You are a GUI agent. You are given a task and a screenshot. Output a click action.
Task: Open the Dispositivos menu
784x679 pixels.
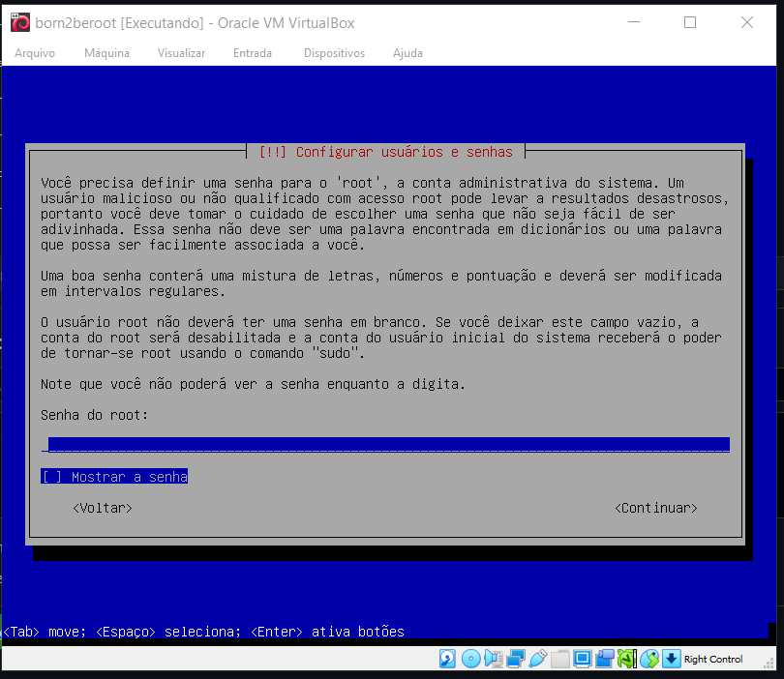(x=335, y=53)
